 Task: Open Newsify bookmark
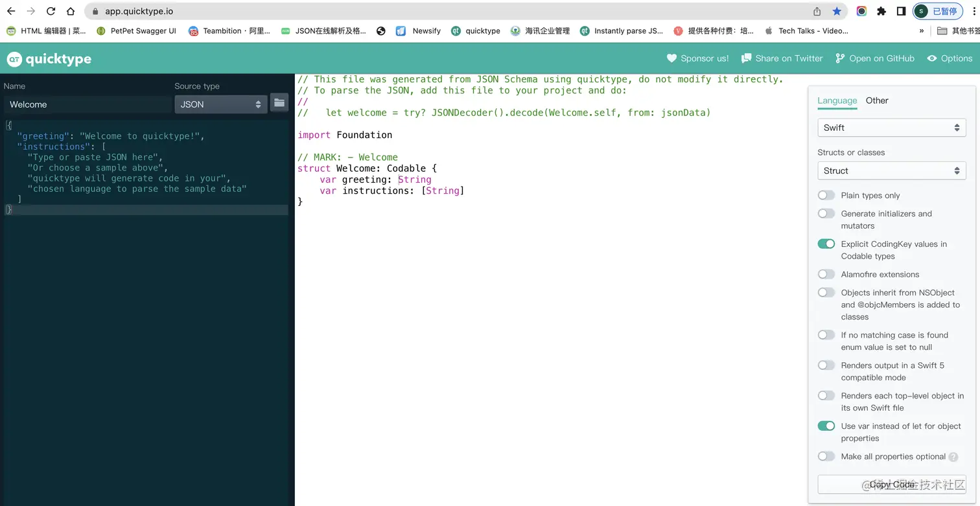(x=418, y=30)
